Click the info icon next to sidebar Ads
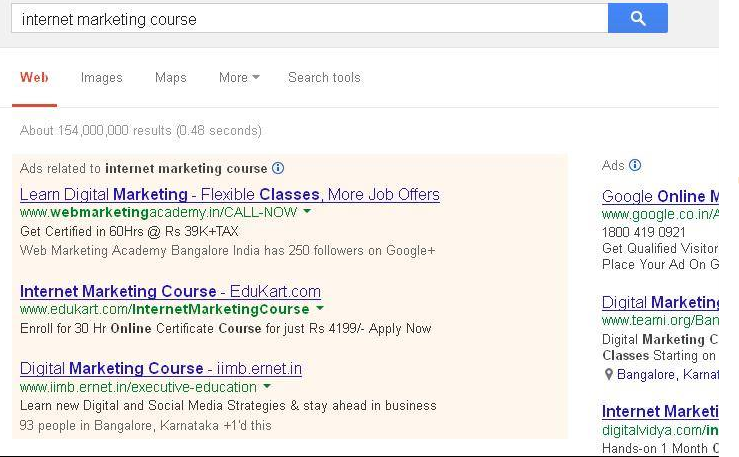739x457 pixels. pyautogui.click(x=635, y=165)
